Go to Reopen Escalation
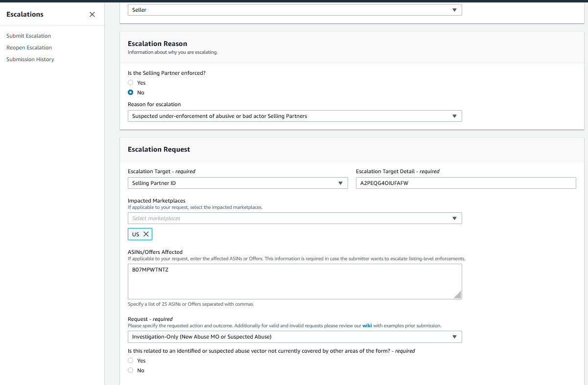Screen dimensions: 588x385 [x=29, y=47]
